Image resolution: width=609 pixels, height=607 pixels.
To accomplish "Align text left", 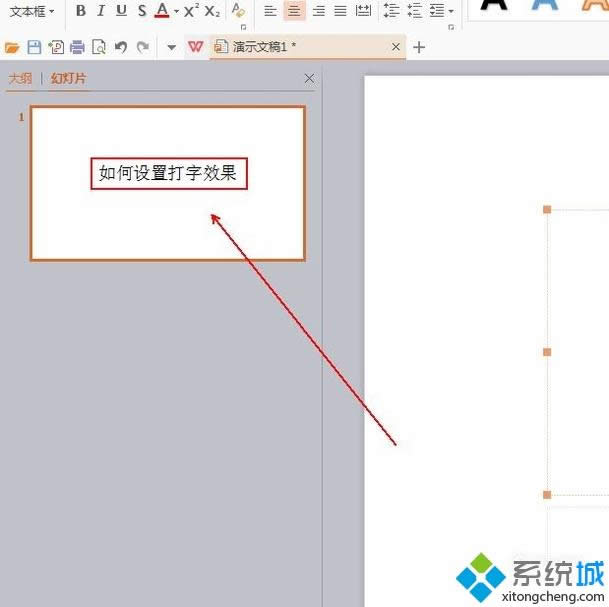I will tap(270, 11).
